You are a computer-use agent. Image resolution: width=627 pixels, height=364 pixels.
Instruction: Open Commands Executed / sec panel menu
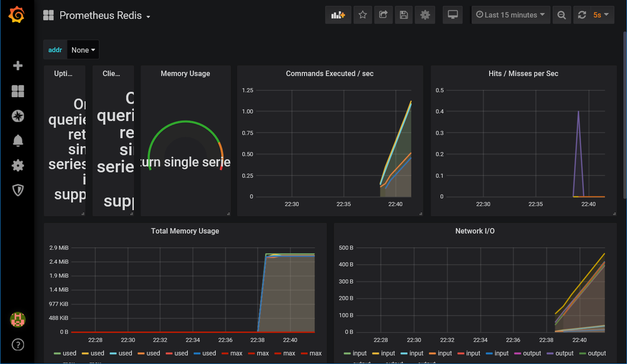tap(330, 74)
